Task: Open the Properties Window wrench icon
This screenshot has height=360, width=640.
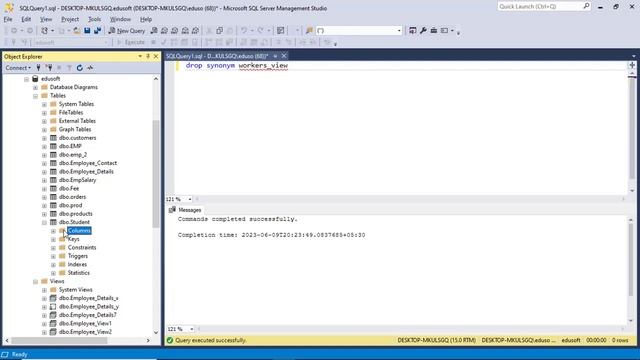Action: coord(423,31)
